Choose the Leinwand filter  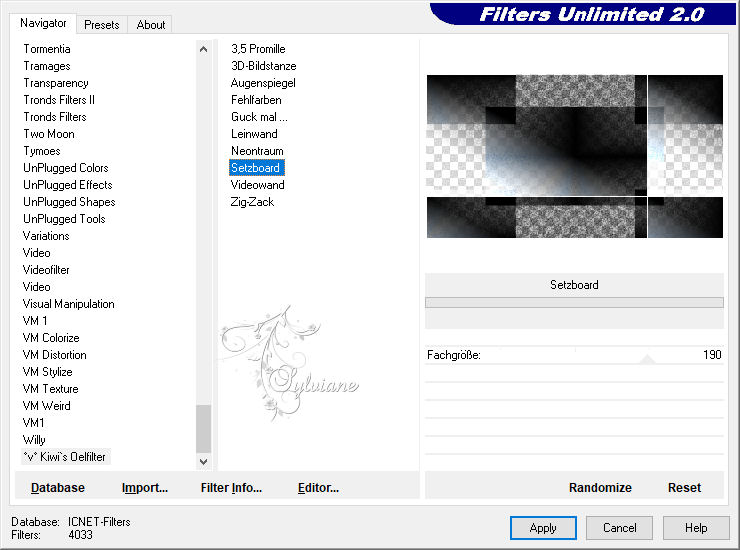tap(254, 134)
